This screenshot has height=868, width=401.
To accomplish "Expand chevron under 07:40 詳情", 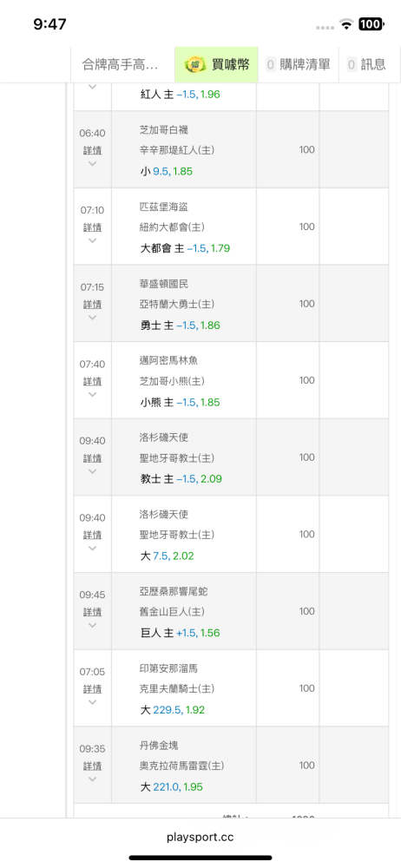I will pyautogui.click(x=93, y=395).
